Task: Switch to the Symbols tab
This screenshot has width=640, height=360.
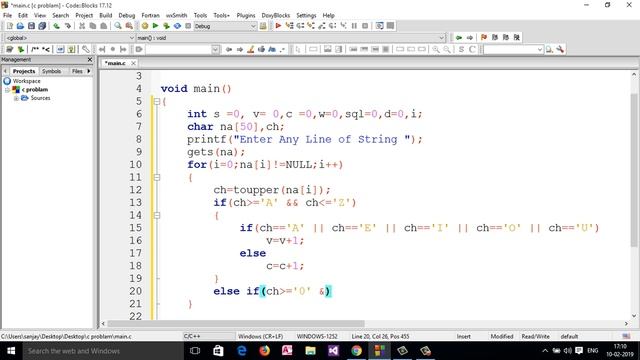Action: tap(51, 71)
